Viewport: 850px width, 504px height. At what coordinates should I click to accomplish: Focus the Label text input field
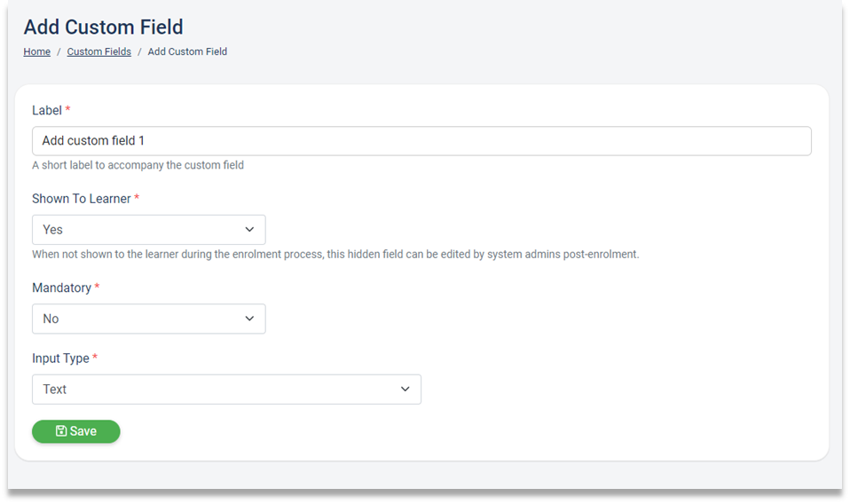pos(421,141)
